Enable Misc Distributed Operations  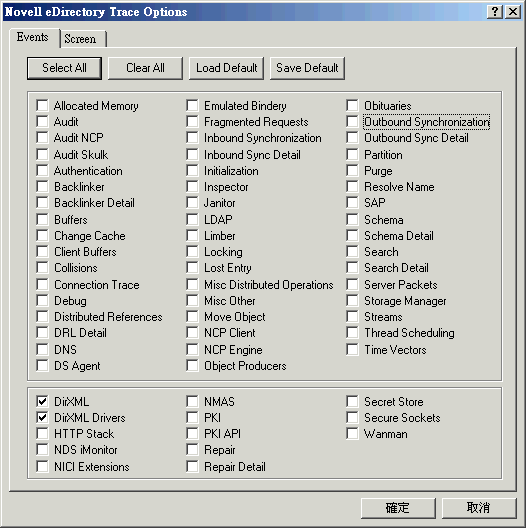pyautogui.click(x=192, y=285)
